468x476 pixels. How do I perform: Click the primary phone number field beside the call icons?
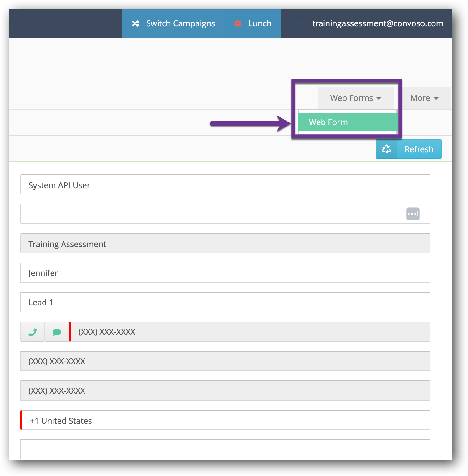(250, 332)
